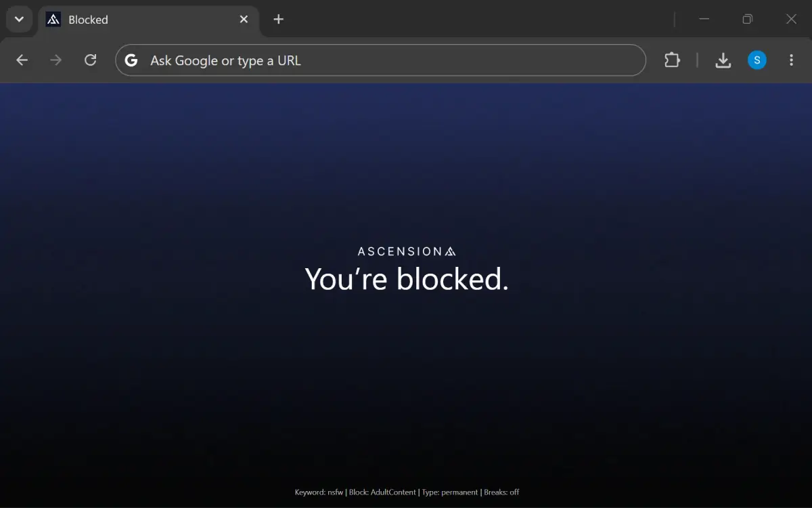The height and width of the screenshot is (508, 812).
Task: Close the browser window
Action: (x=791, y=19)
